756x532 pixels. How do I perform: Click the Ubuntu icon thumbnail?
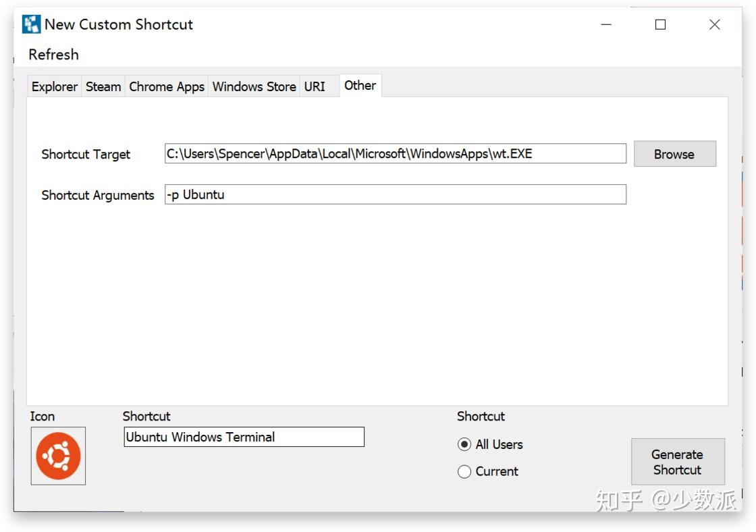coord(58,456)
